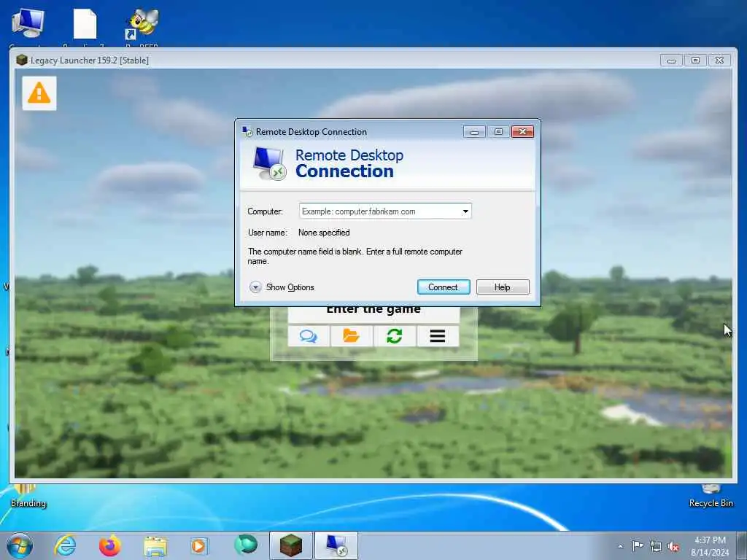The image size is (747, 560).
Task: Minimize the Remote Desktop Connection dialog
Action: pyautogui.click(x=474, y=132)
